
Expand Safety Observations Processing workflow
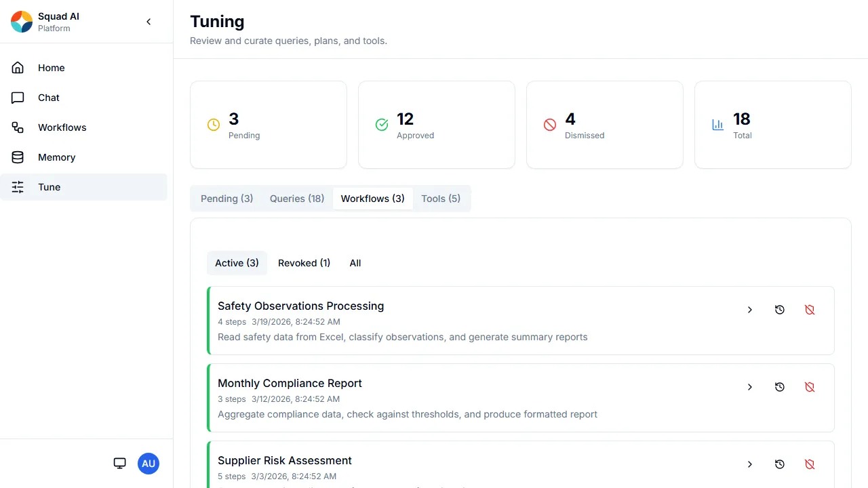coord(750,310)
